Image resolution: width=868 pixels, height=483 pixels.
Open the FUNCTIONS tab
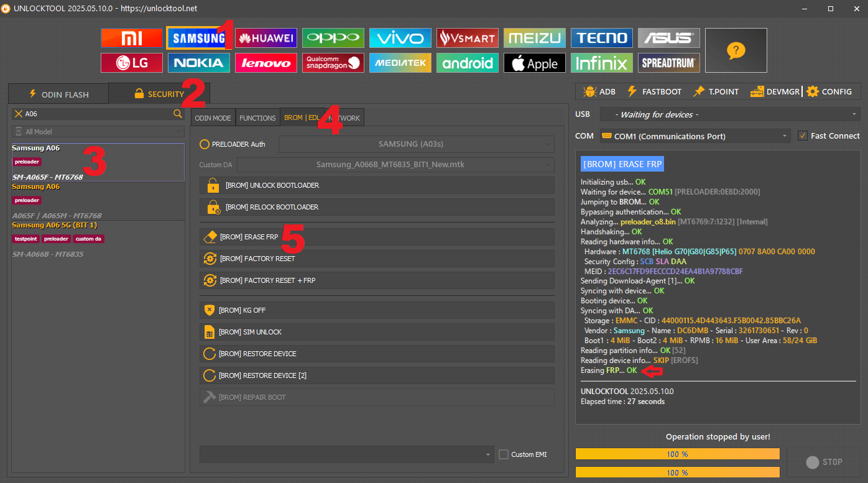(257, 118)
